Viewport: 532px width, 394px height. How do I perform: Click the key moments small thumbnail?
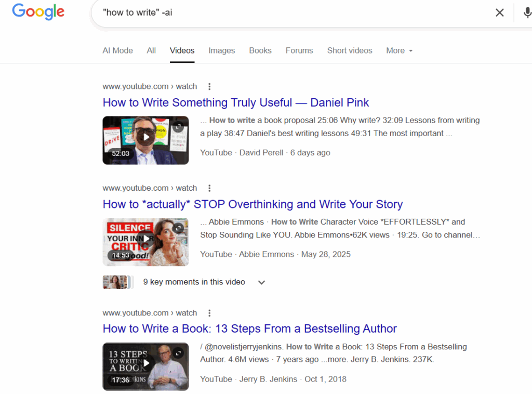point(116,282)
